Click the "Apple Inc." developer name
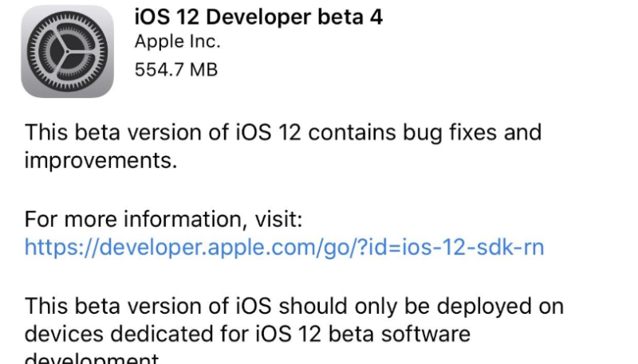Image resolution: width=638 pixels, height=364 pixels. pyautogui.click(x=177, y=42)
